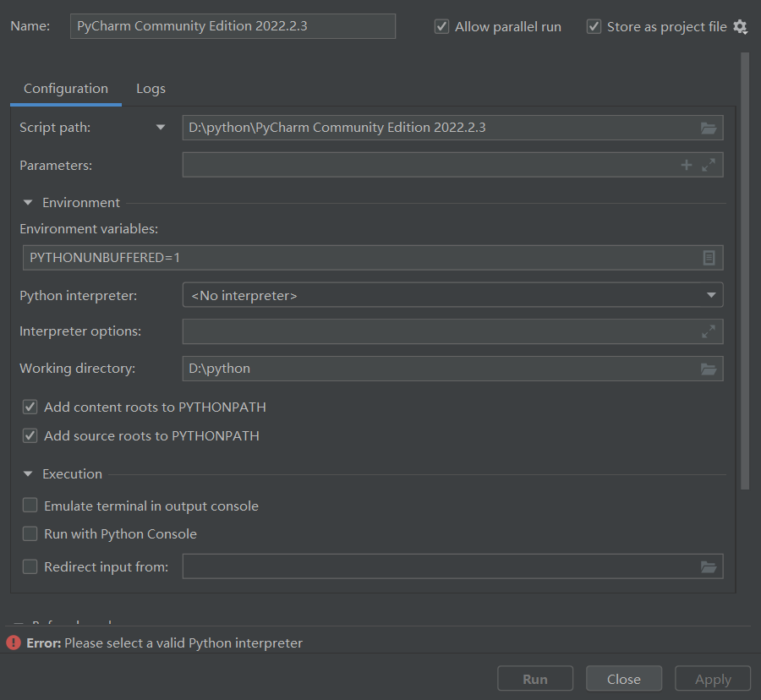Viewport: 761px width, 700px height.
Task: Browse for redirect input file folder icon
Action: point(709,566)
